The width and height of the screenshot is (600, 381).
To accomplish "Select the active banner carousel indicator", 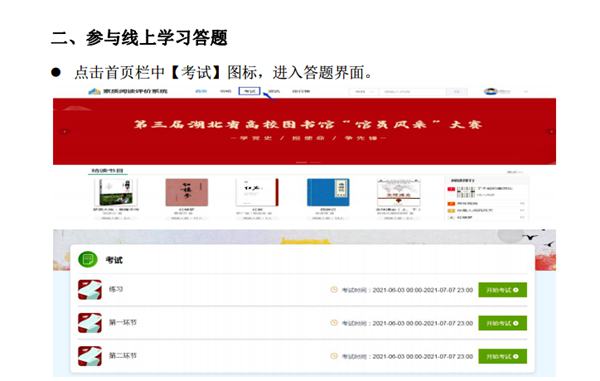I will point(302,162).
